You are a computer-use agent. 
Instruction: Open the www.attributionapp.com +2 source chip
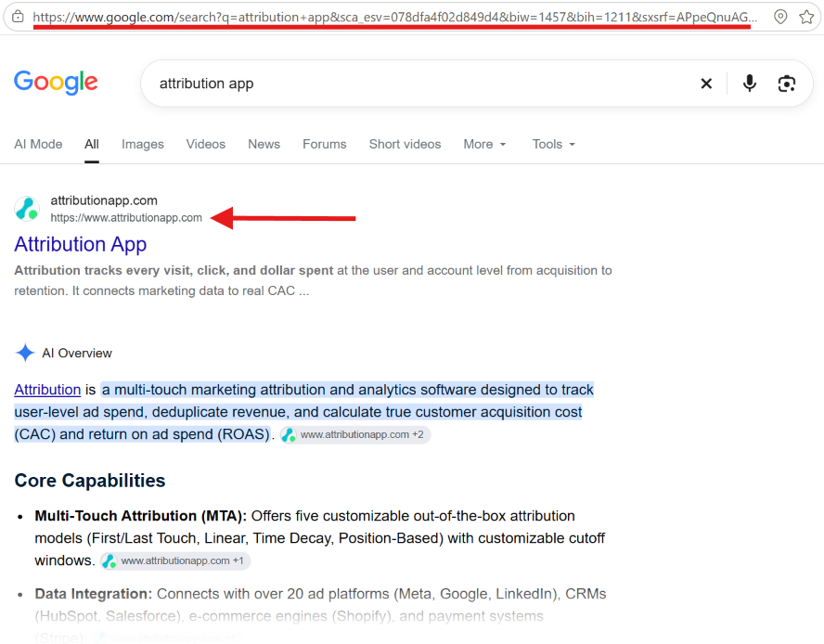355,435
